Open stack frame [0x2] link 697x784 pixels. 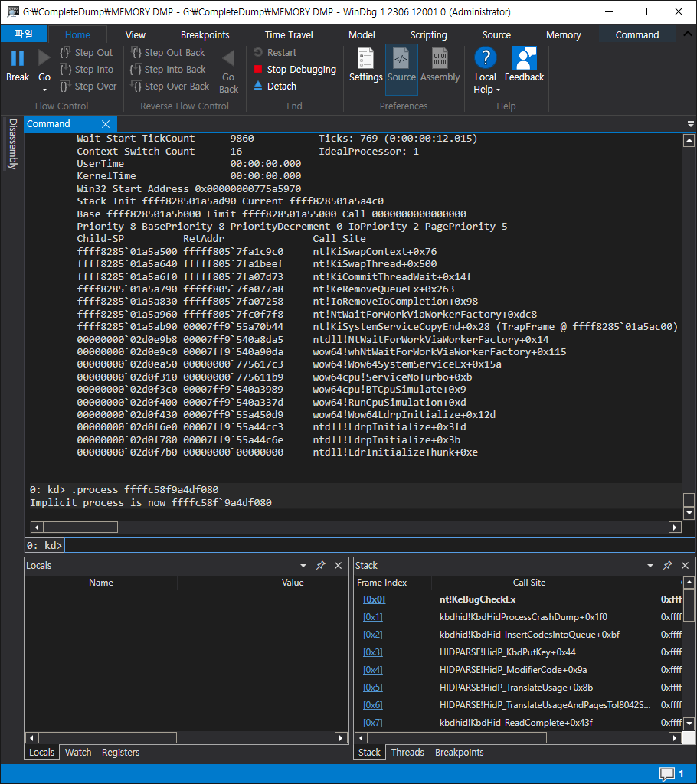(373, 635)
